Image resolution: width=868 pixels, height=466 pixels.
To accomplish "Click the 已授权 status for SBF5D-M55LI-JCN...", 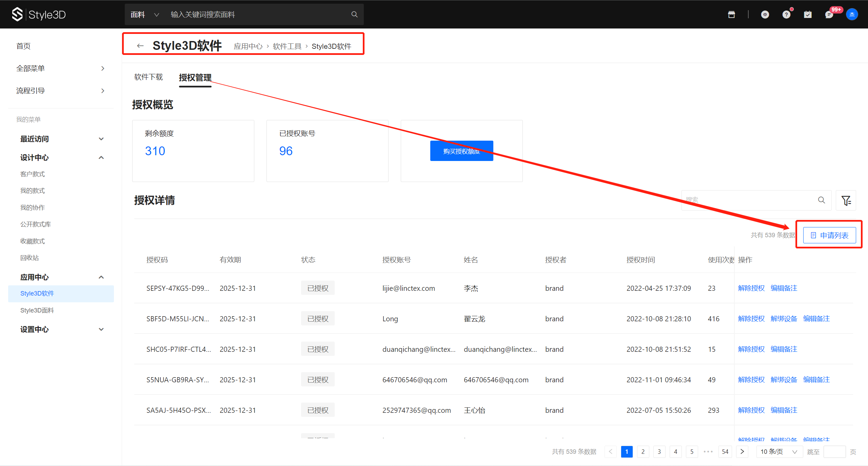I will [318, 319].
